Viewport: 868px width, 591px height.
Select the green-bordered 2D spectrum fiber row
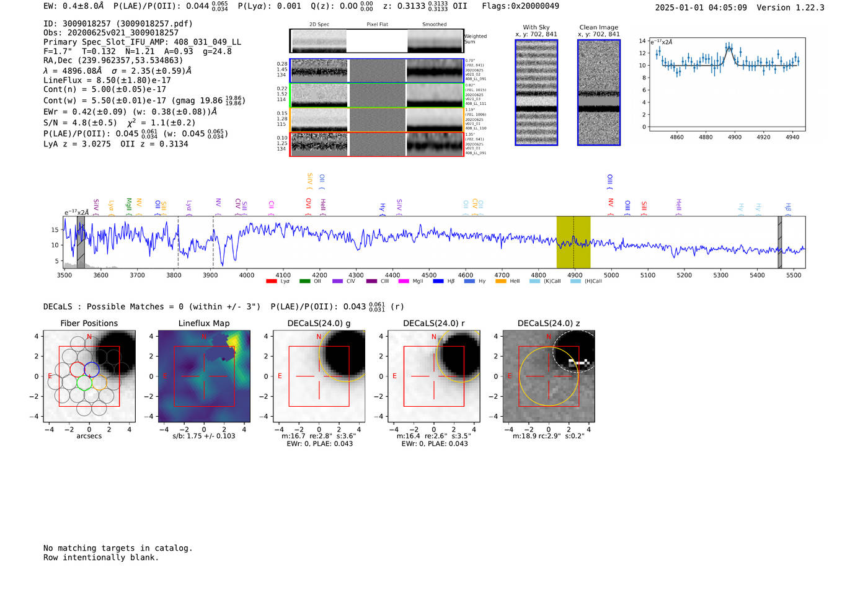(377, 96)
